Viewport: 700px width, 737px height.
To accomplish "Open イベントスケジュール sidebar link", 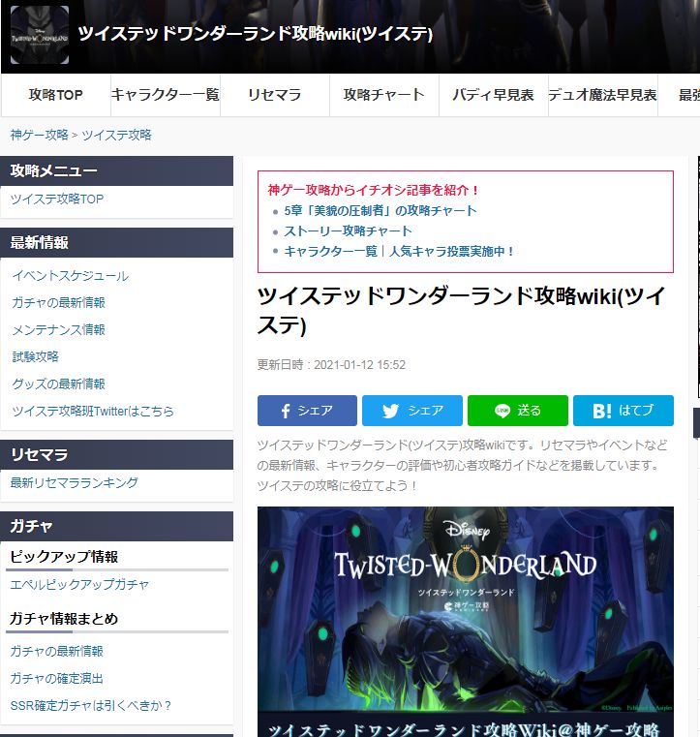I will (71, 275).
